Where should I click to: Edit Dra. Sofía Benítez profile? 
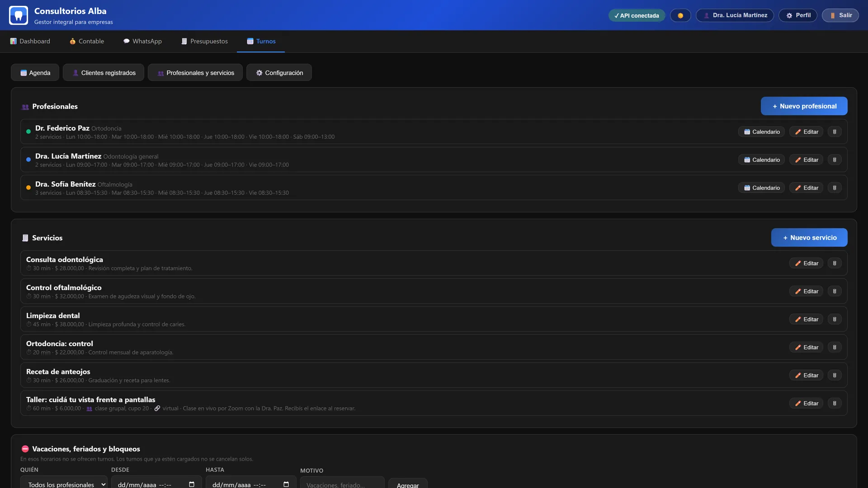click(x=807, y=188)
